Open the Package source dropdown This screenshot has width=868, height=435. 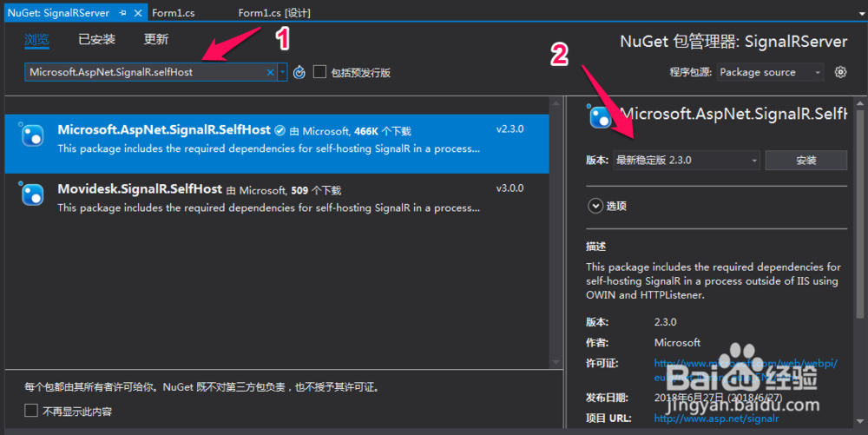pyautogui.click(x=770, y=73)
